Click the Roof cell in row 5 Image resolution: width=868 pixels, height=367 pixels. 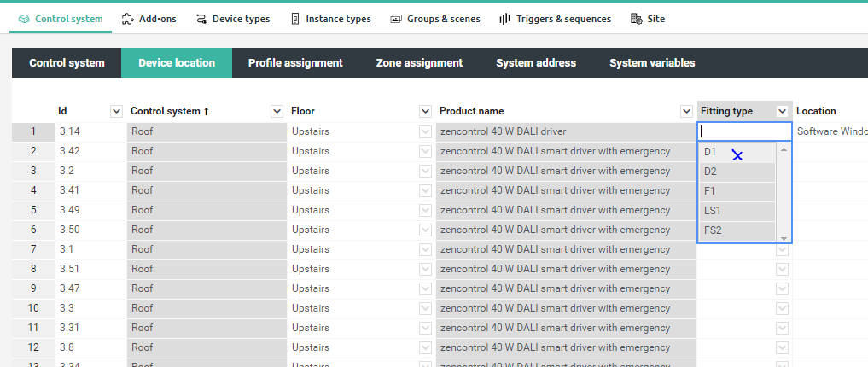coord(207,210)
